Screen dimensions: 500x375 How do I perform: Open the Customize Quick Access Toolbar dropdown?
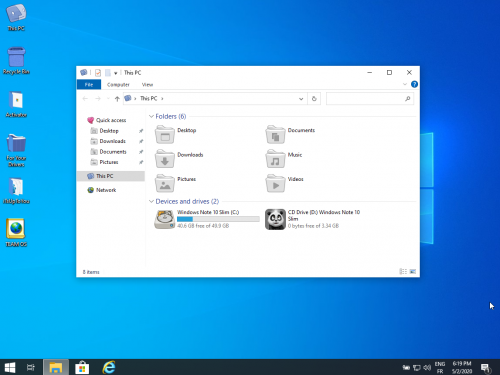click(115, 73)
